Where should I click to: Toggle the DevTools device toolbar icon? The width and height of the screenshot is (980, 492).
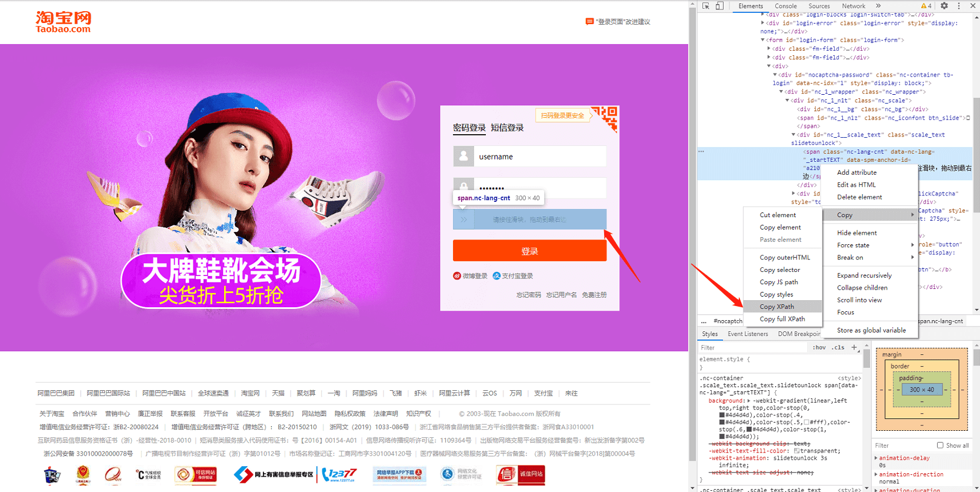point(719,6)
